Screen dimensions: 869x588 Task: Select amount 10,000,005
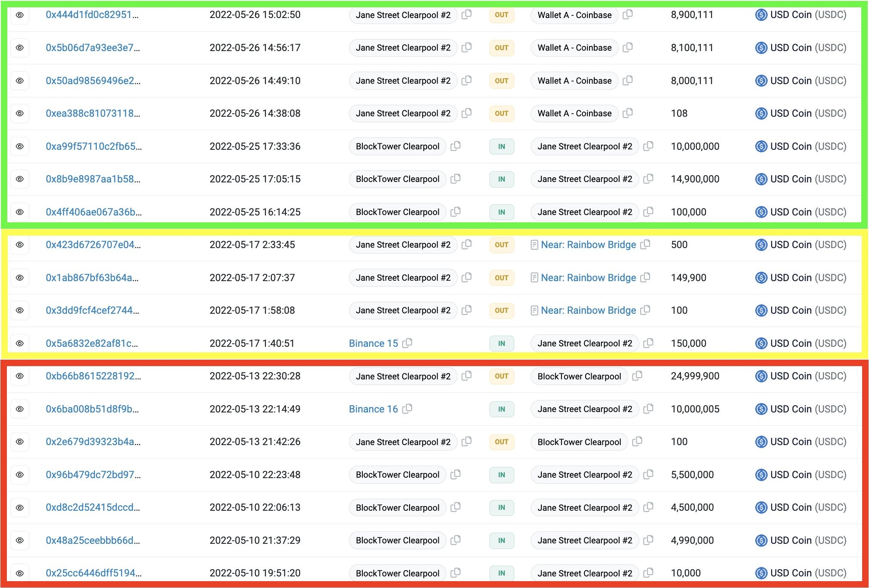pyautogui.click(x=695, y=409)
